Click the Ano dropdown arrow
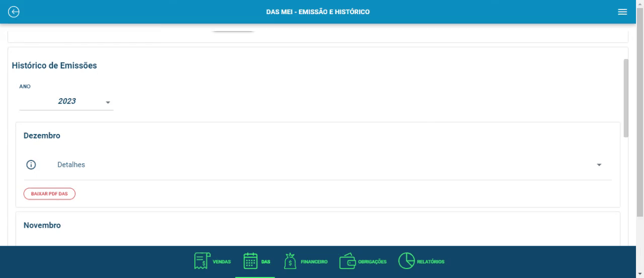The width and height of the screenshot is (644, 278). [108, 103]
